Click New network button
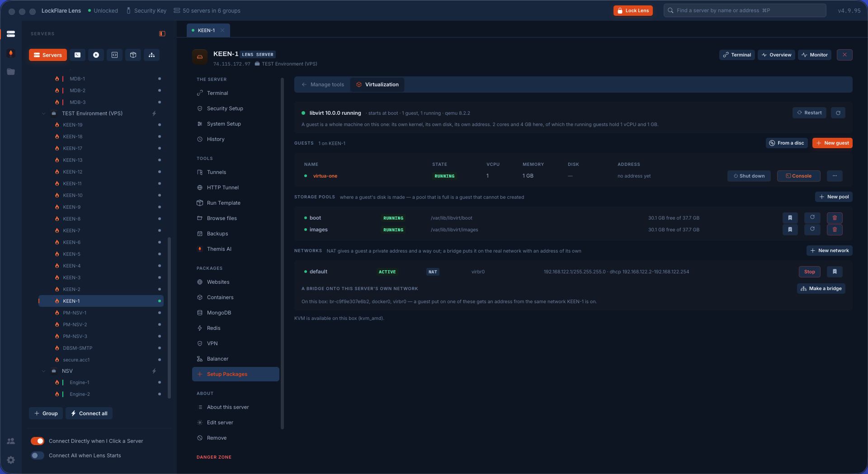The height and width of the screenshot is (474, 868). (830, 251)
